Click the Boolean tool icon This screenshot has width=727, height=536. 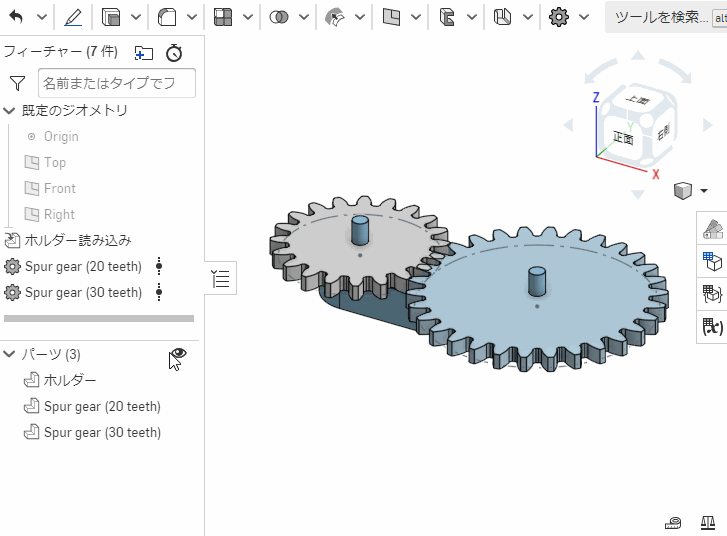279,17
